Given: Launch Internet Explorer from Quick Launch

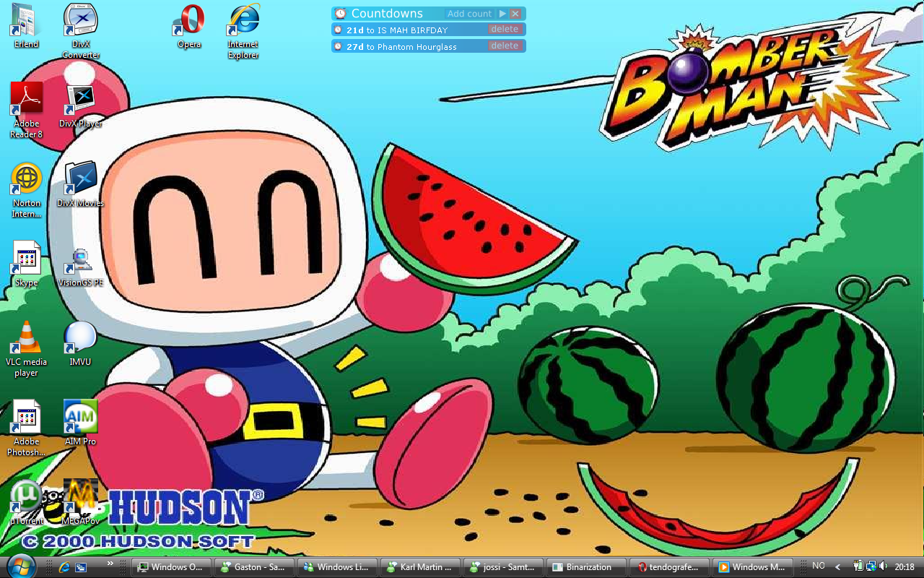Looking at the screenshot, I should coord(64,567).
